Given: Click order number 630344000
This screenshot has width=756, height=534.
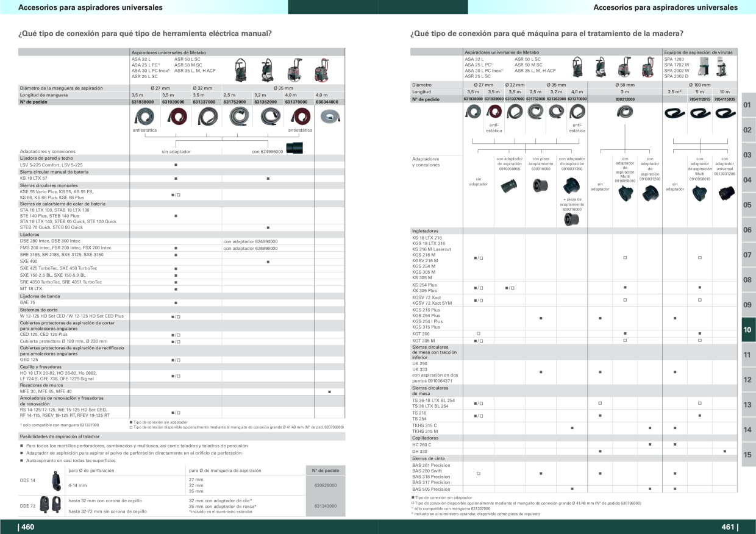Looking at the screenshot, I should pos(327,102).
